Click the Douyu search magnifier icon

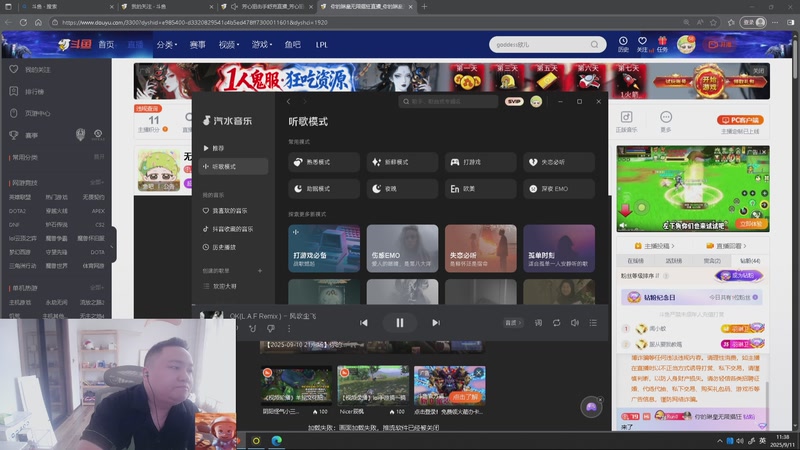coord(594,45)
